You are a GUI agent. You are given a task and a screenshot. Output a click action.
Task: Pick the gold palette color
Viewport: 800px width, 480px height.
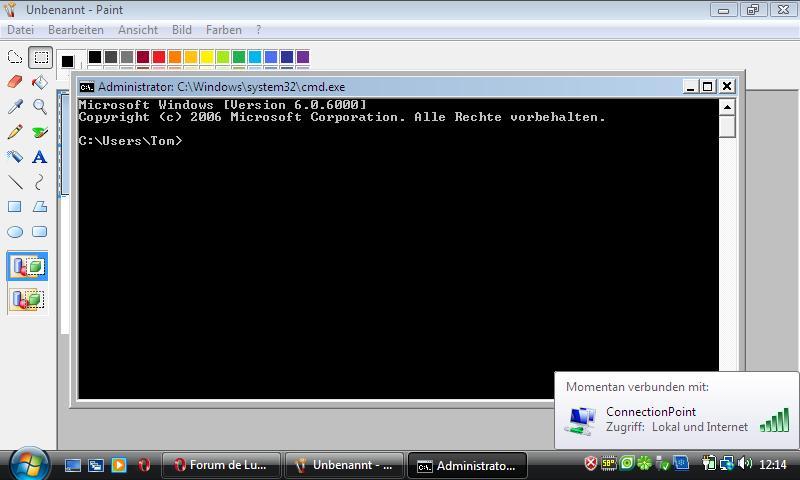[191, 57]
